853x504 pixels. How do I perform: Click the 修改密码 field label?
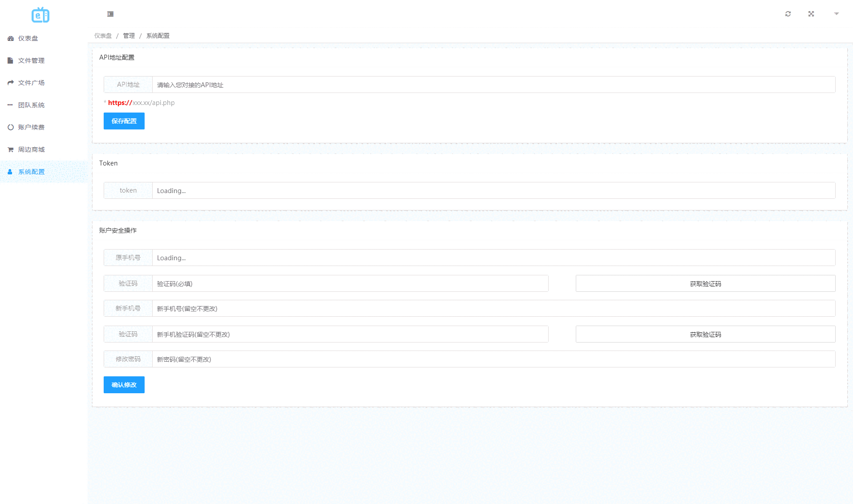coord(128,359)
